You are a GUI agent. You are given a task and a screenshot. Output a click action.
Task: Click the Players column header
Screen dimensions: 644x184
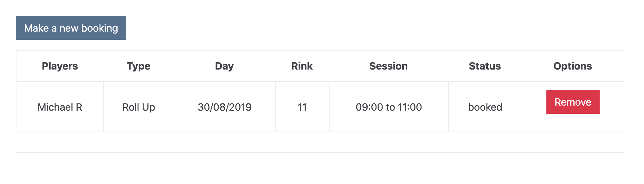(x=60, y=66)
